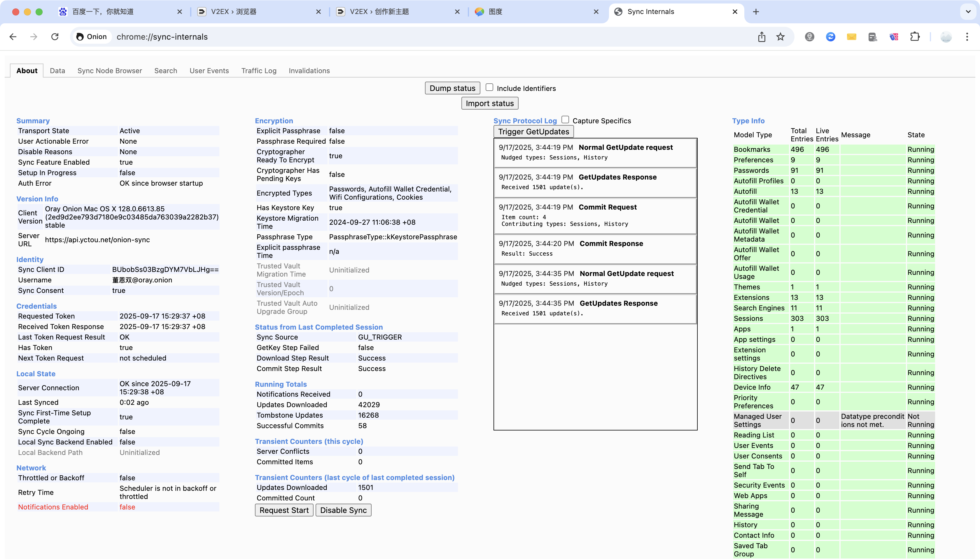Open the Extensions puzzle icon
This screenshot has height=559, width=980.
pyautogui.click(x=915, y=37)
